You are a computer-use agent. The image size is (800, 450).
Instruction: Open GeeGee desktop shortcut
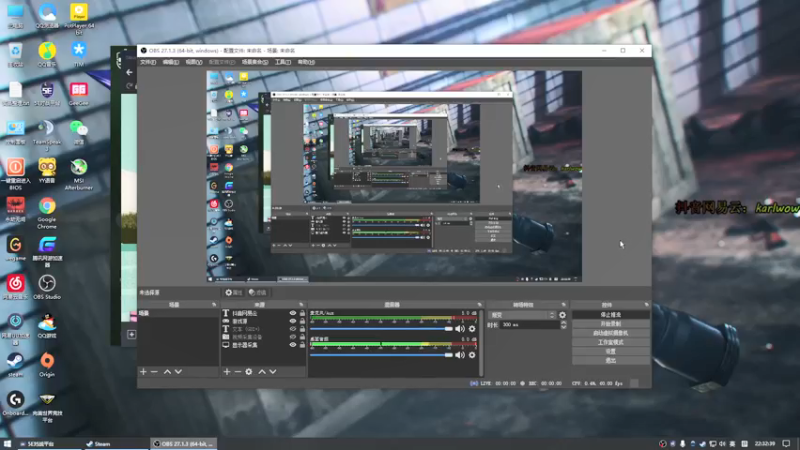coord(79,93)
